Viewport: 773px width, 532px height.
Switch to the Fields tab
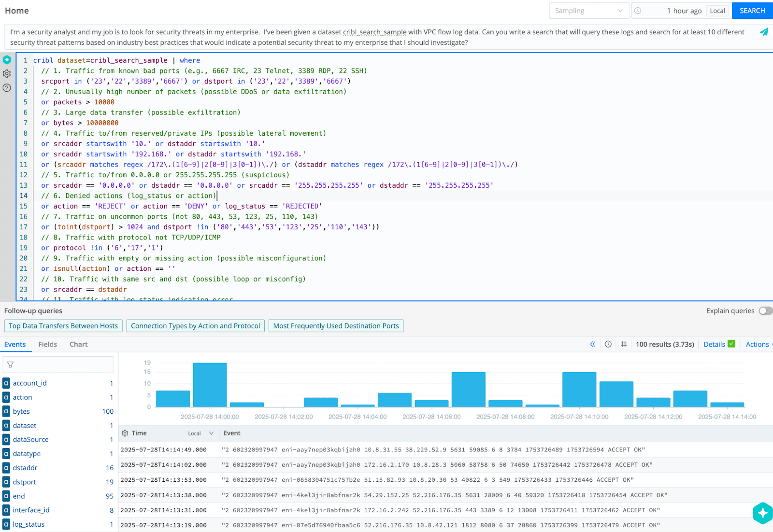pos(48,344)
